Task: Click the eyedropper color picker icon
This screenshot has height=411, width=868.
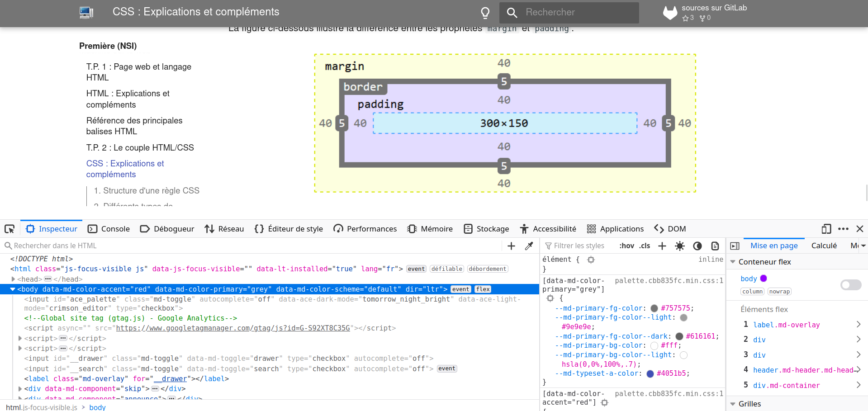Action: coord(529,246)
